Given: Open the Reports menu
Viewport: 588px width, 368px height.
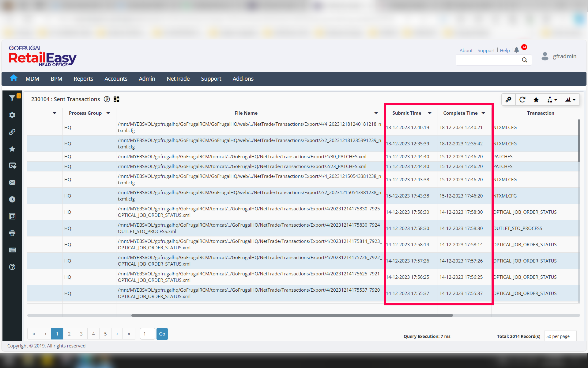Looking at the screenshot, I should [x=83, y=79].
